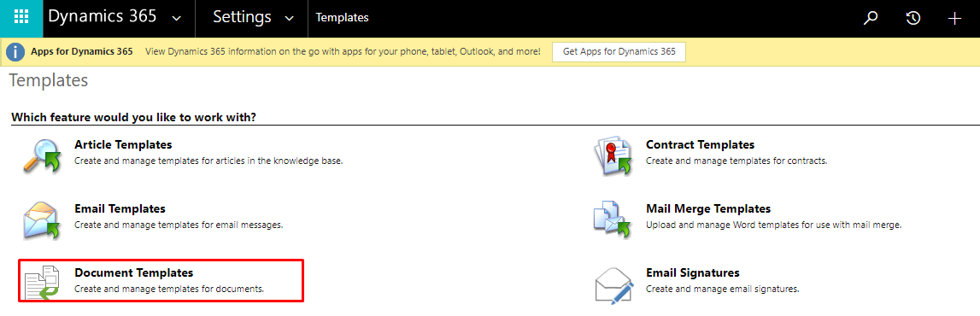Click the Email Signatures icon
This screenshot has width=980, height=316.
(613, 283)
